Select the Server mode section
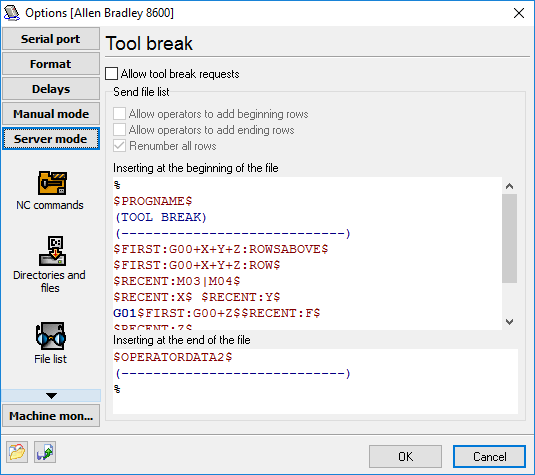 [x=51, y=139]
